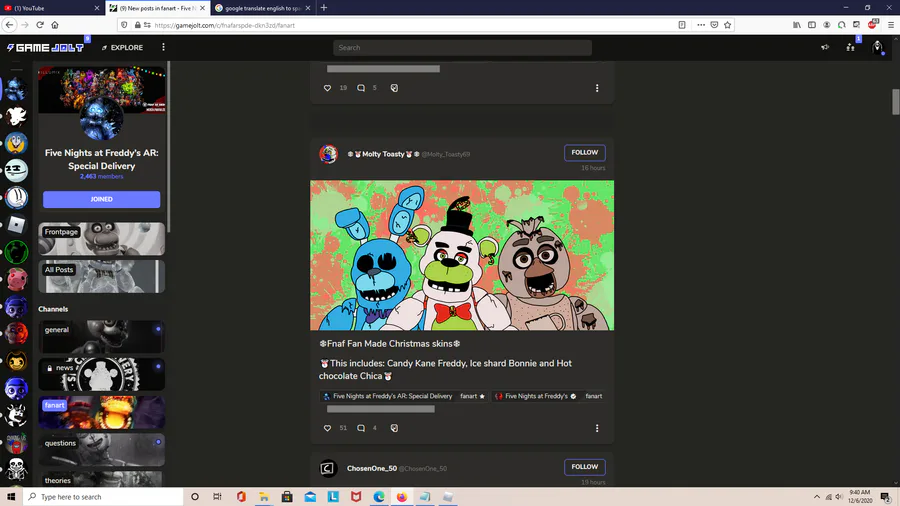Focus the Game Jolt Search field
The height and width of the screenshot is (506, 900).
[462, 48]
